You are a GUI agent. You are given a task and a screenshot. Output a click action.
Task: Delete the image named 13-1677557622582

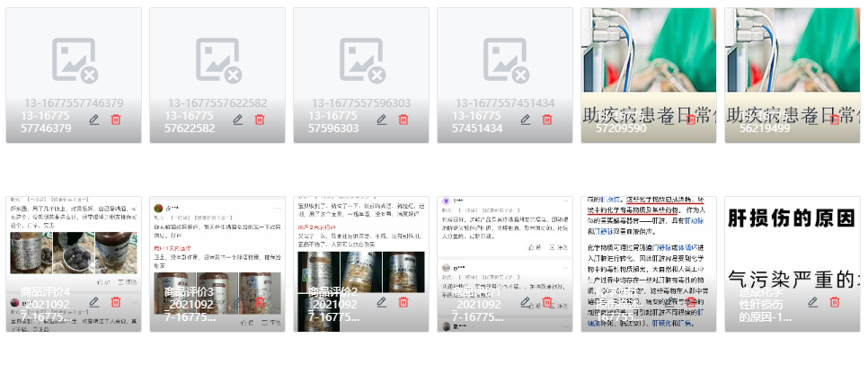[x=260, y=119]
